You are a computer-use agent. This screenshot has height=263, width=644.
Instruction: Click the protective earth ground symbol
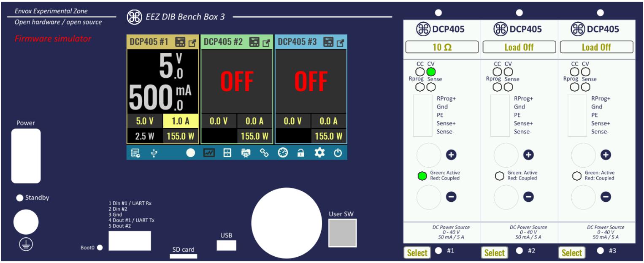26,244
